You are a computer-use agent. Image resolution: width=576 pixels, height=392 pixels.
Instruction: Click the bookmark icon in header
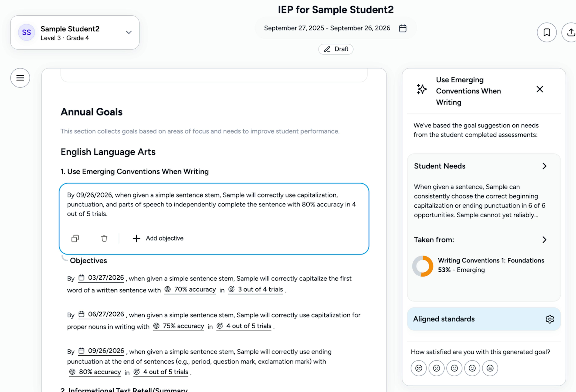click(x=547, y=32)
